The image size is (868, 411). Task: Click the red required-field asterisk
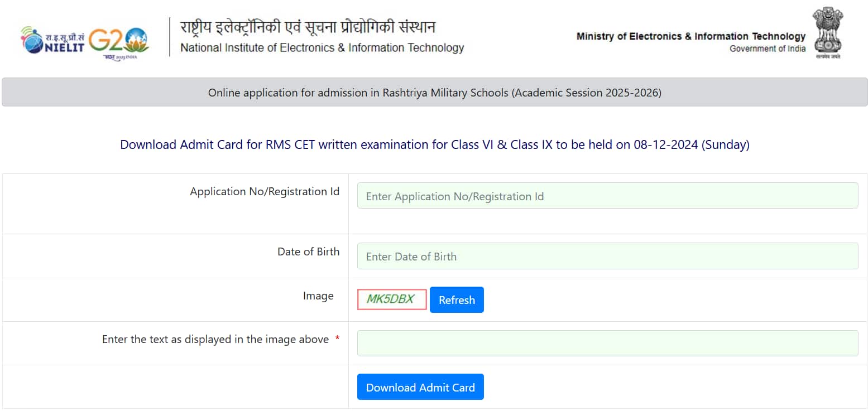337,339
